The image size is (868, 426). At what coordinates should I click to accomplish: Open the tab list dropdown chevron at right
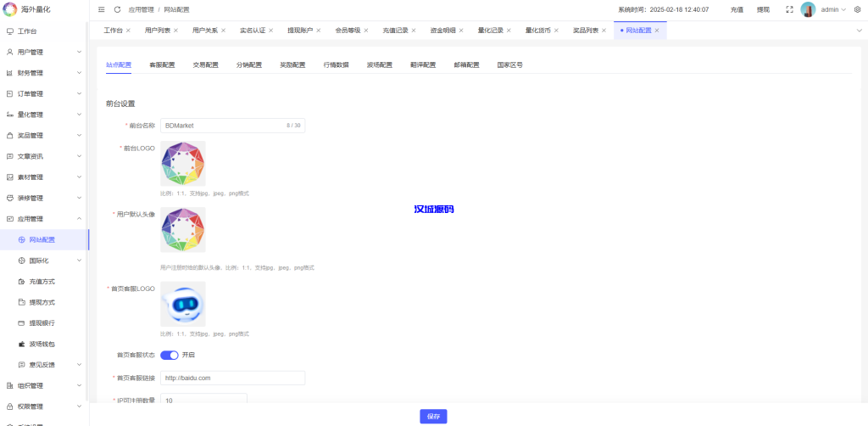(x=860, y=31)
